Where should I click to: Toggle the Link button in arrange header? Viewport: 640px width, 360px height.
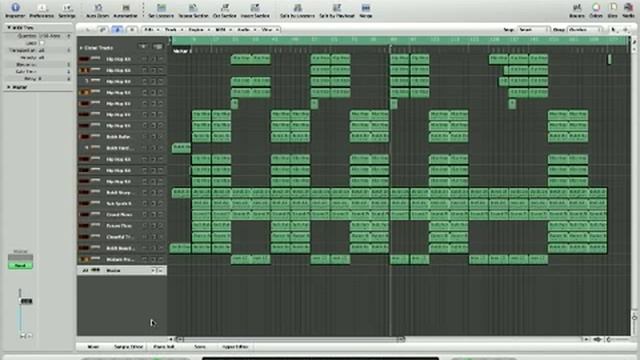[103, 29]
